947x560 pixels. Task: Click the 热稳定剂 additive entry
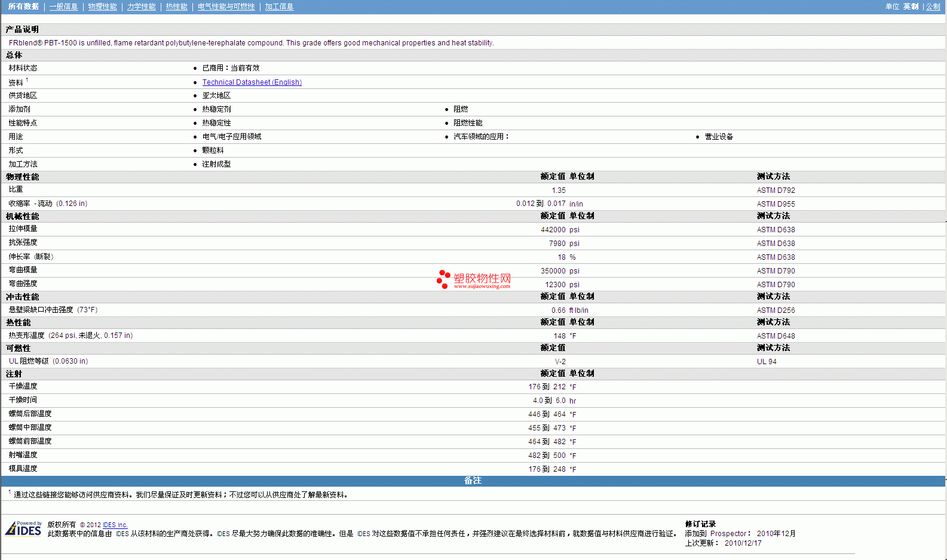click(216, 109)
